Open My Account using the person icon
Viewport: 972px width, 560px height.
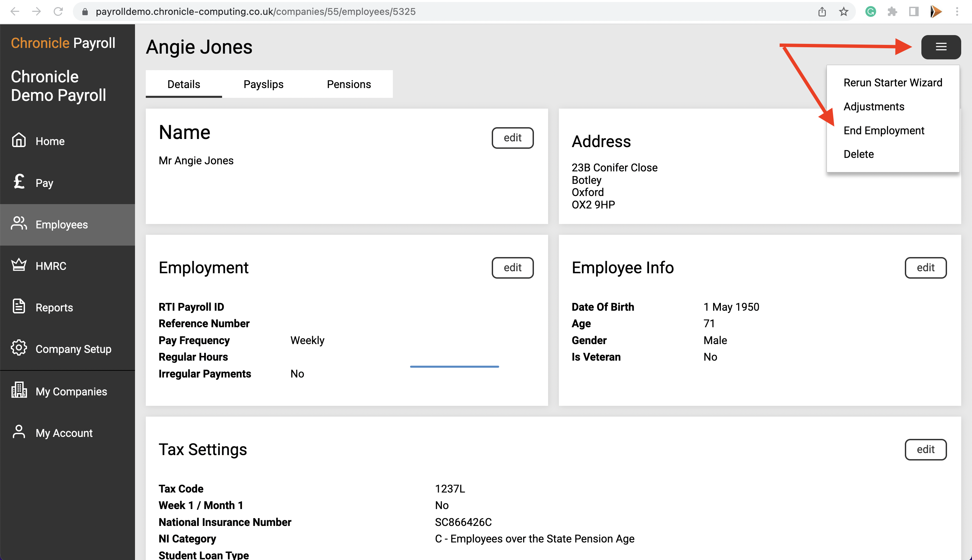tap(19, 431)
